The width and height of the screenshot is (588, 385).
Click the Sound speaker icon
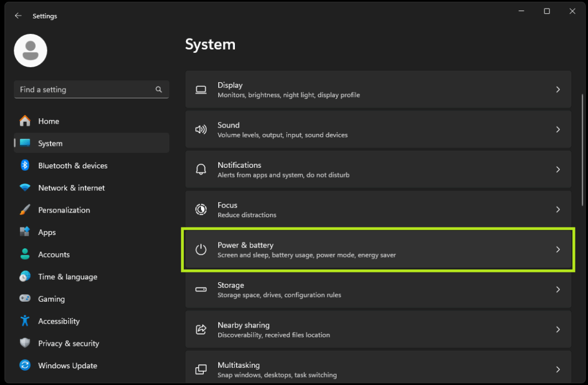coord(201,129)
